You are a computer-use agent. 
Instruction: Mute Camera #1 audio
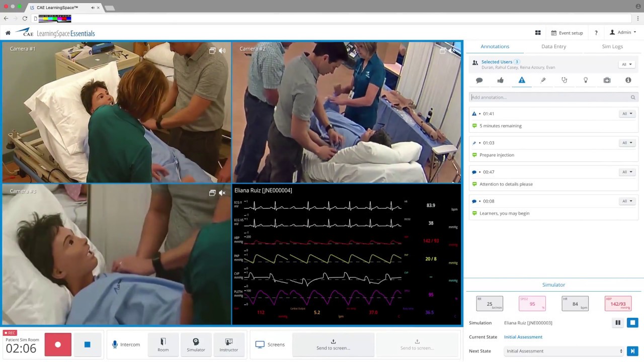[222, 50]
